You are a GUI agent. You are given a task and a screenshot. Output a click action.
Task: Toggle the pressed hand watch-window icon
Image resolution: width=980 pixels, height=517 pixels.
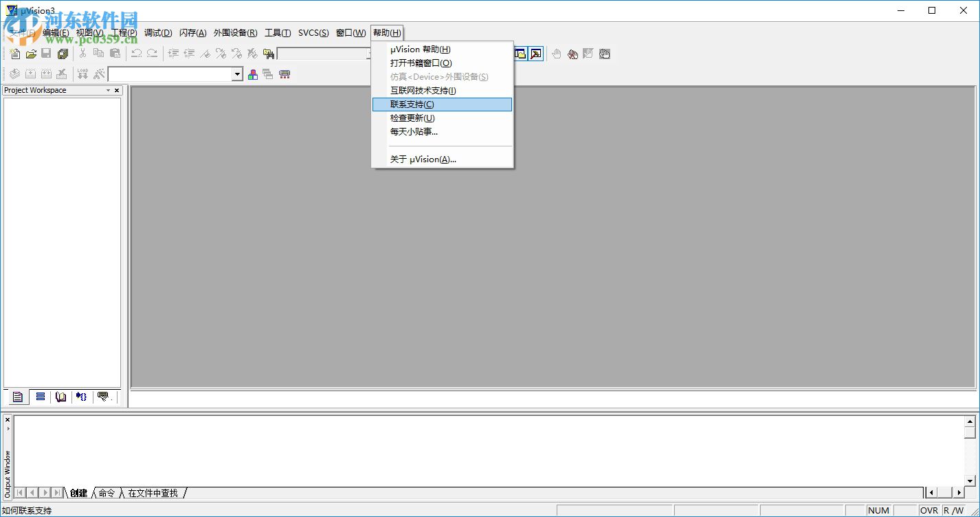pyautogui.click(x=604, y=54)
